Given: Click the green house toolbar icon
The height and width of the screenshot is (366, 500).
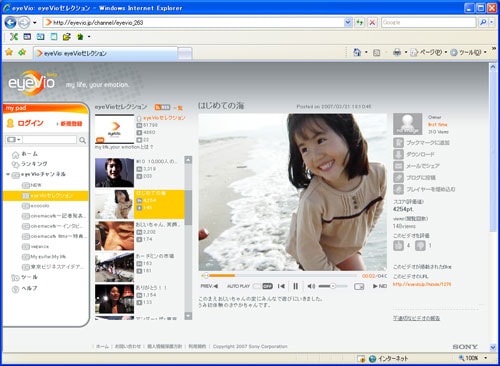Looking at the screenshot, I should (80, 37).
